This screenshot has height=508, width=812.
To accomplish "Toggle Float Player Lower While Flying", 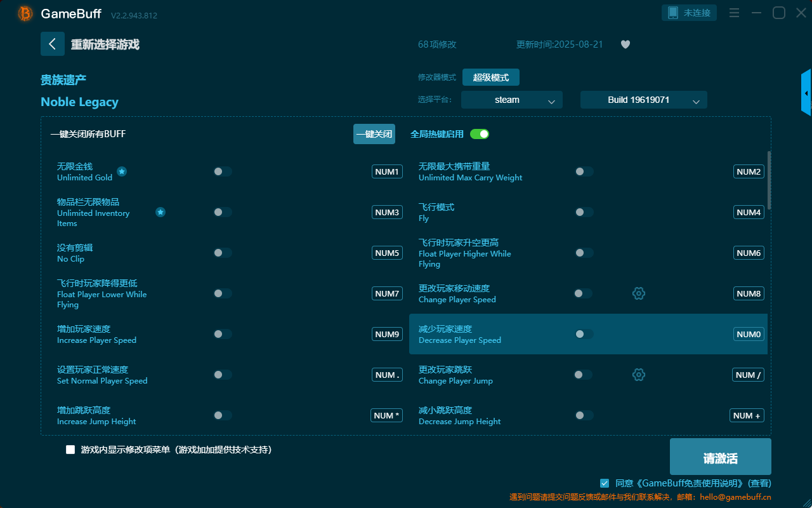I will point(223,293).
